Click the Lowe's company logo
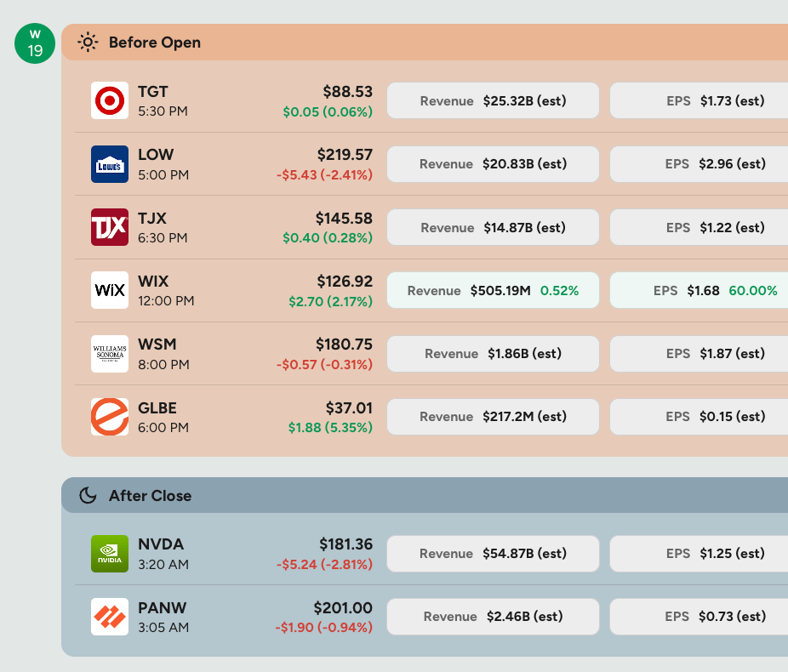 click(x=110, y=164)
